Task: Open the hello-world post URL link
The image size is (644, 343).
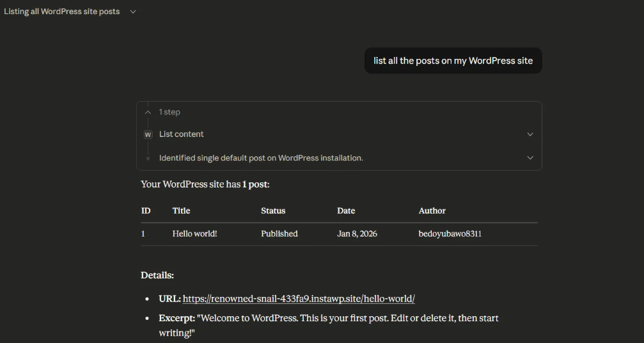Action: coord(299,299)
